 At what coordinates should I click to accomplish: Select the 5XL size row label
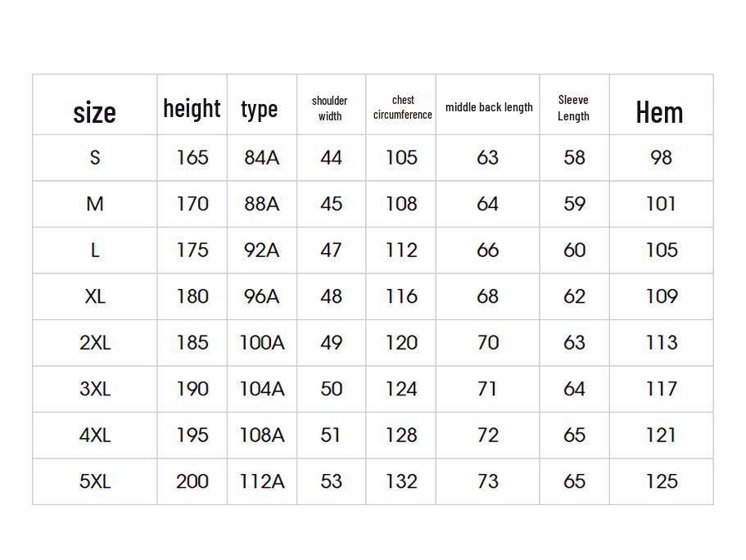95,481
